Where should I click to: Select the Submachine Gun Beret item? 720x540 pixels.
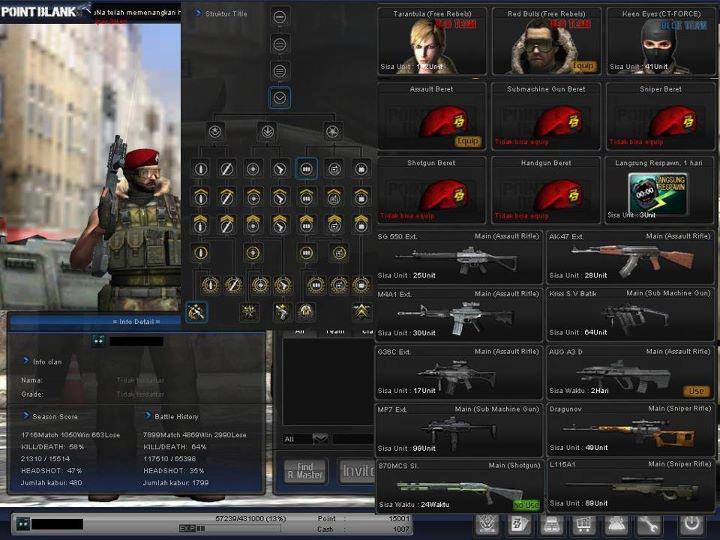coord(546,116)
